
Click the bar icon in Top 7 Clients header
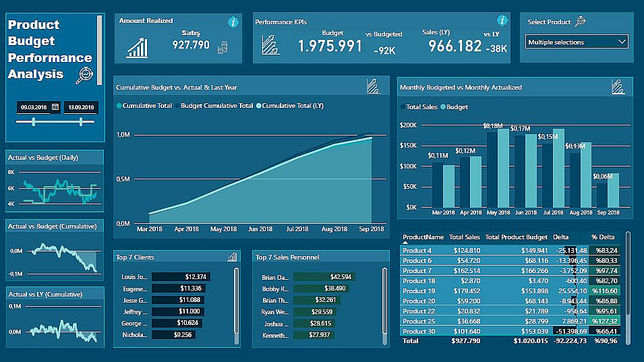click(232, 257)
